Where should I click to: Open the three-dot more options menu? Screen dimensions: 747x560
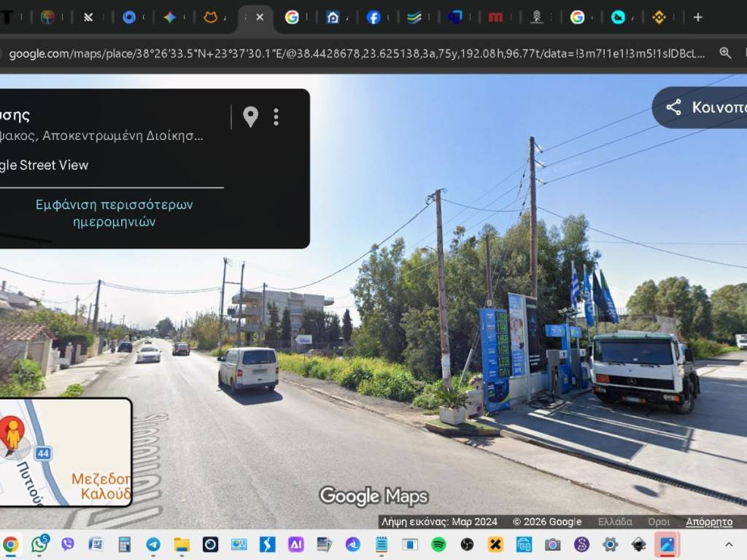point(276,117)
